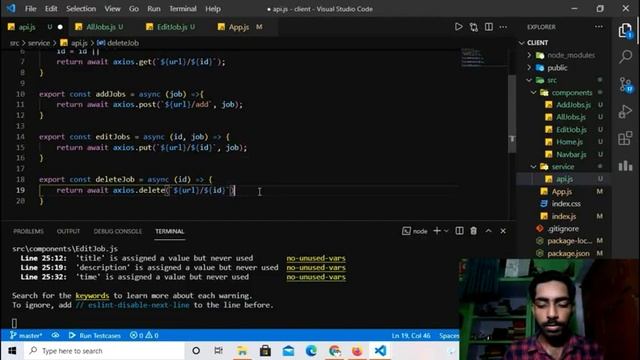The image size is (640, 360).
Task: Open the Explorer activity bar icon
Action: [625, 31]
